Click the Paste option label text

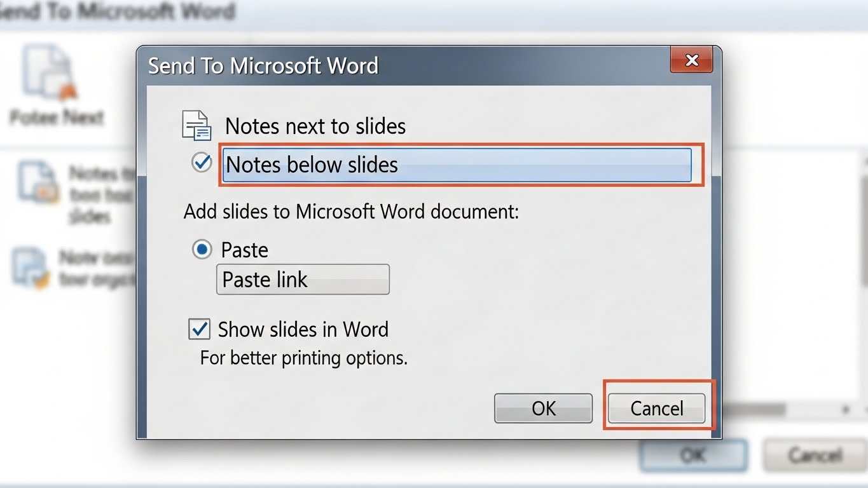pos(245,250)
